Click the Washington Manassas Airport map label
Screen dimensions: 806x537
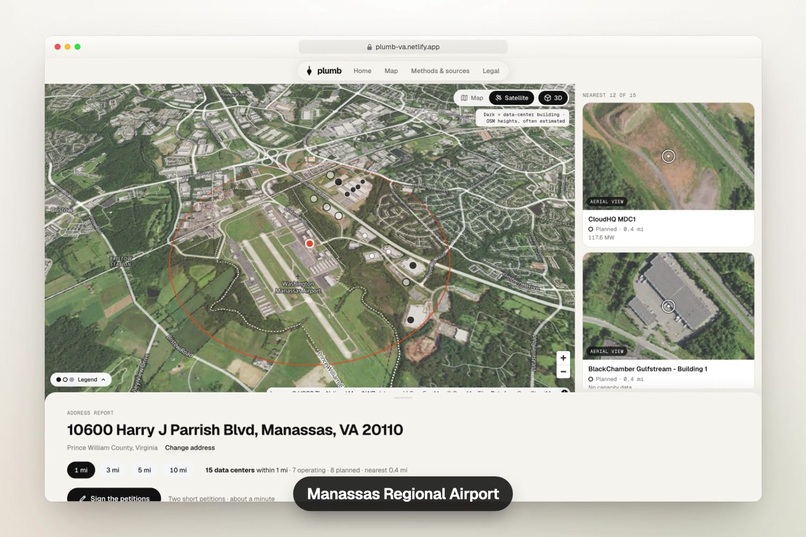point(298,287)
